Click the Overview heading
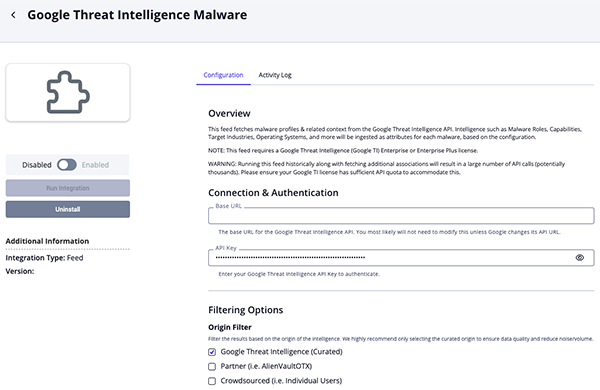The height and width of the screenshot is (390, 600). point(229,114)
